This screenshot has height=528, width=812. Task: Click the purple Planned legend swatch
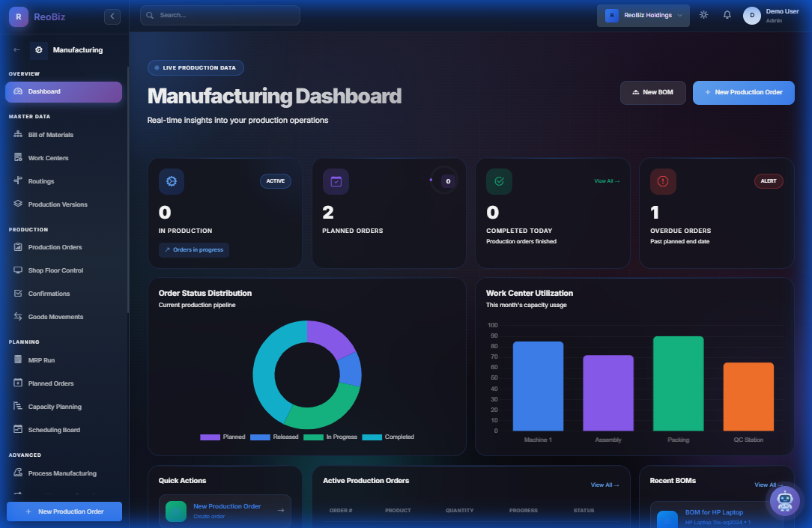210,437
